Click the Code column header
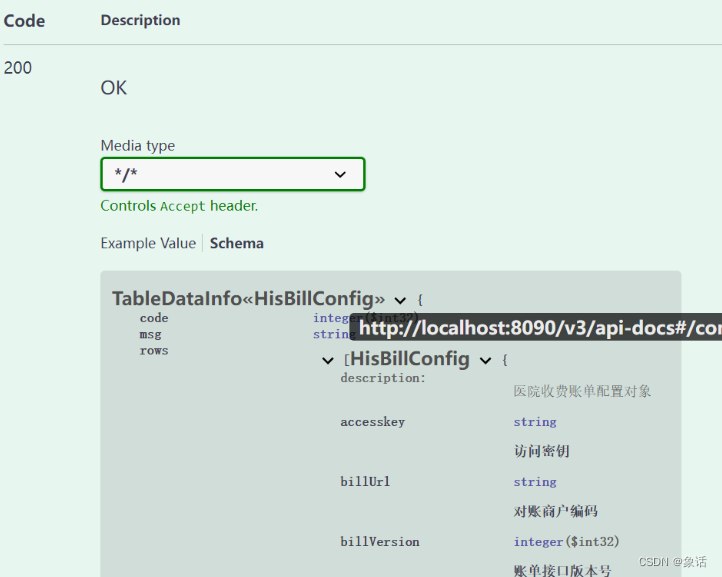Image resolution: width=722 pixels, height=577 pixels. coord(24,21)
